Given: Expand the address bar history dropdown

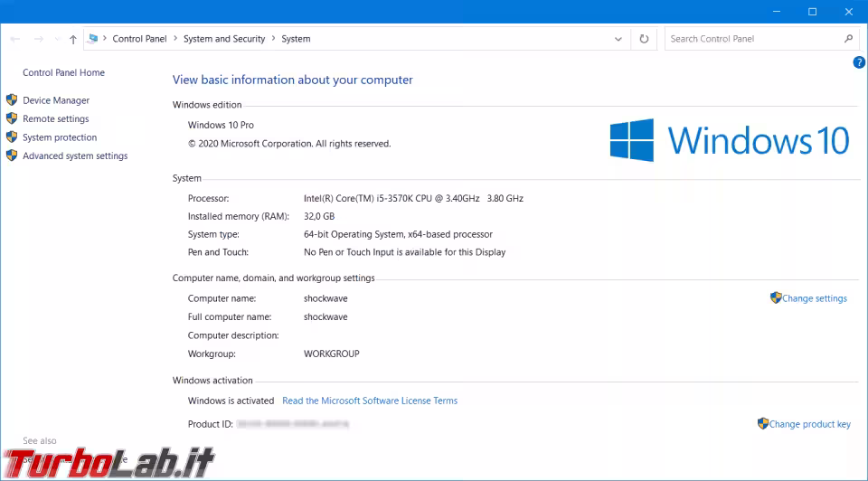Looking at the screenshot, I should coord(618,39).
